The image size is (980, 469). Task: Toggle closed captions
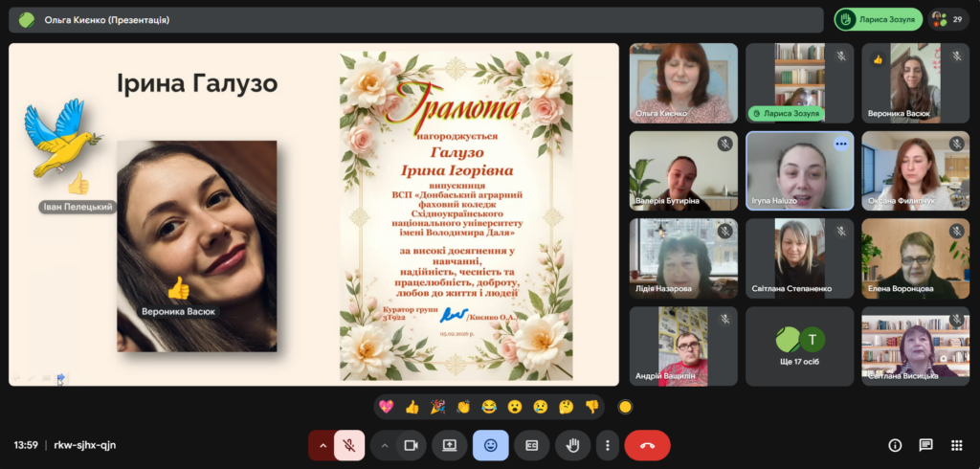click(531, 445)
